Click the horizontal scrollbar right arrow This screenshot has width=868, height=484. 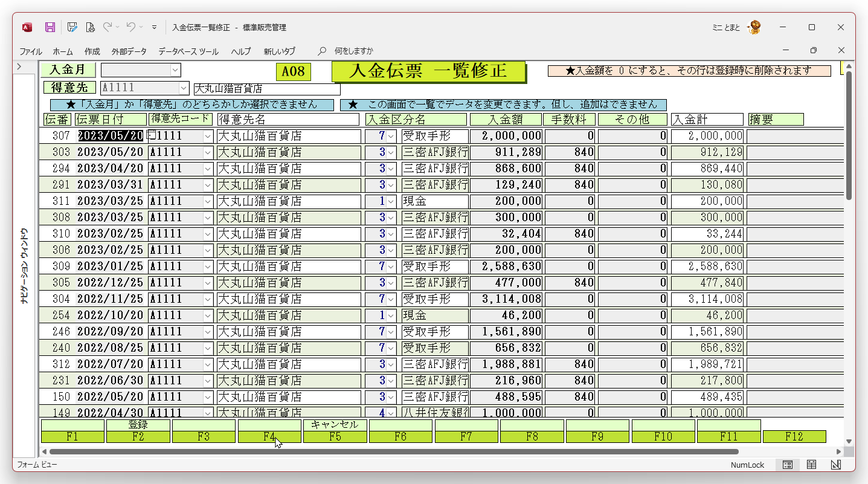(x=839, y=452)
